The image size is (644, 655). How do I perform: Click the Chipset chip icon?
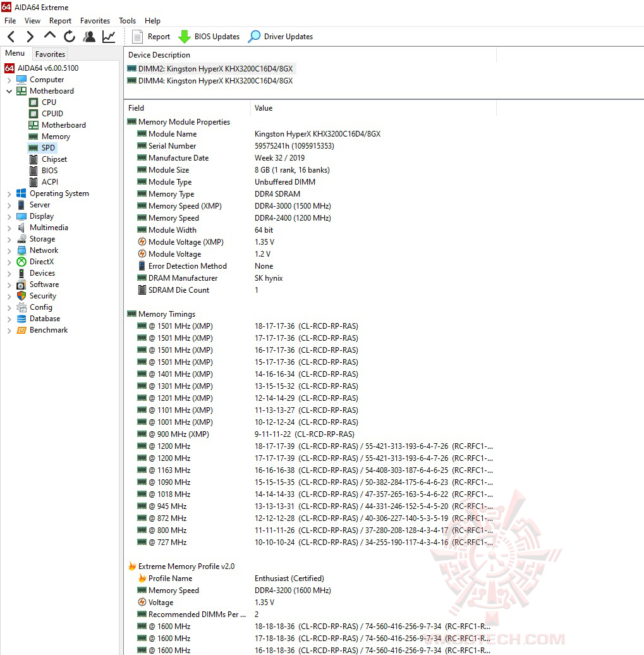[x=33, y=159]
